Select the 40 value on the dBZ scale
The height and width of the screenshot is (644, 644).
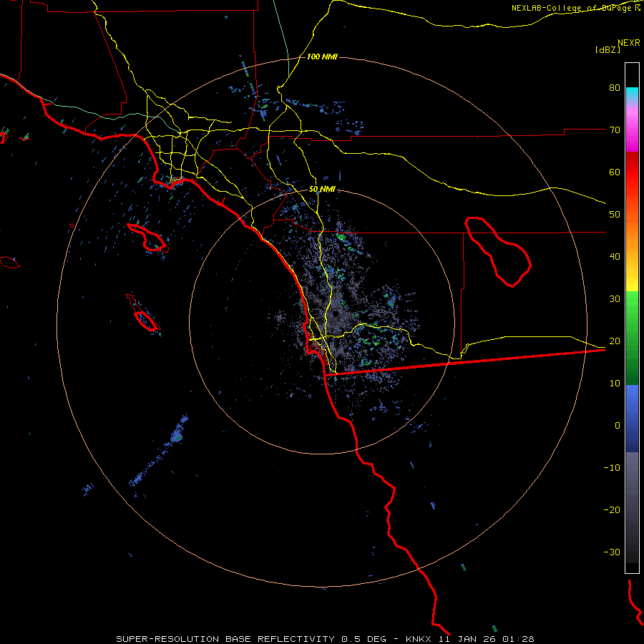click(615, 257)
